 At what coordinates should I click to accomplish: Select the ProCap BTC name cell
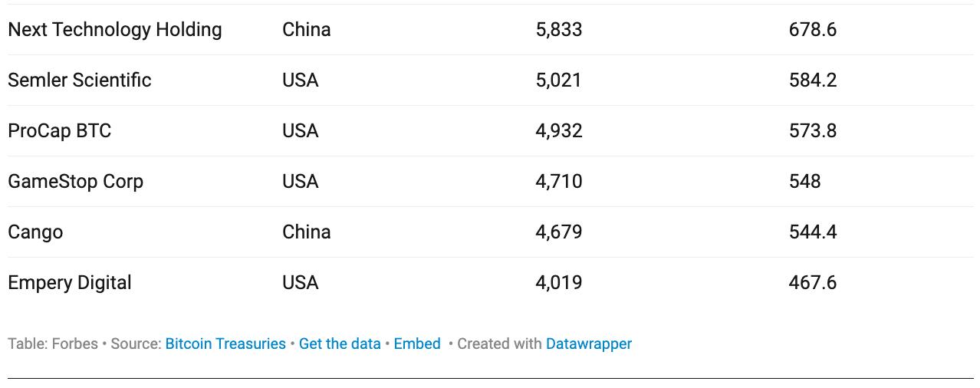[x=60, y=131]
